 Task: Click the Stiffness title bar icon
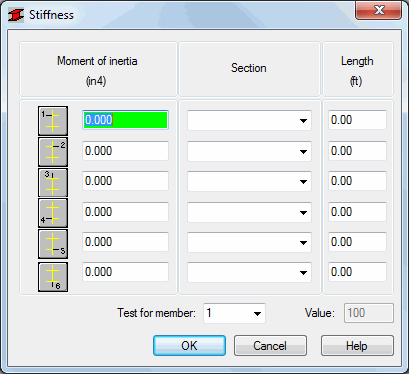click(16, 15)
